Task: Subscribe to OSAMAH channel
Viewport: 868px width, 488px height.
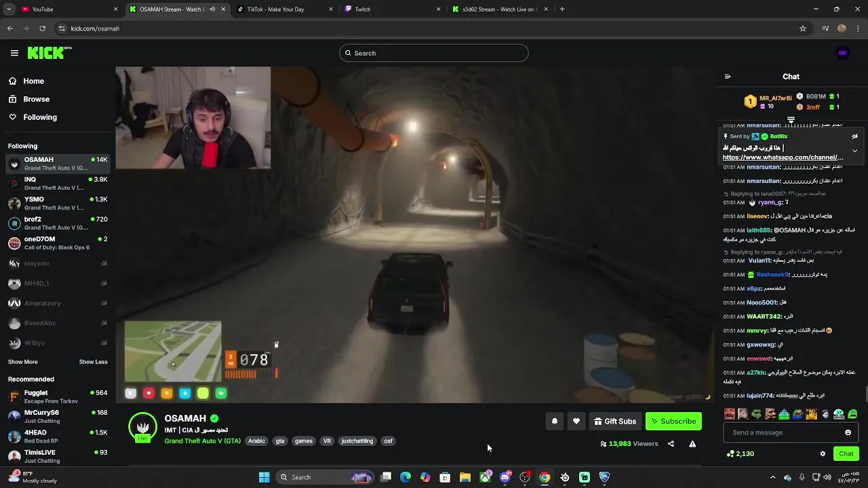Action: click(673, 421)
